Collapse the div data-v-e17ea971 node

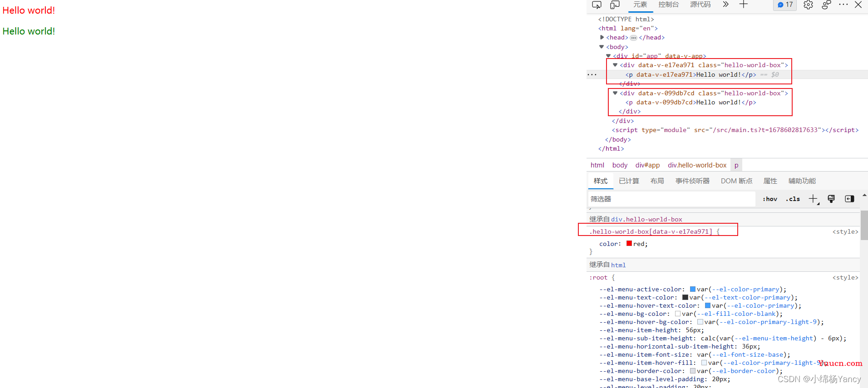point(615,65)
